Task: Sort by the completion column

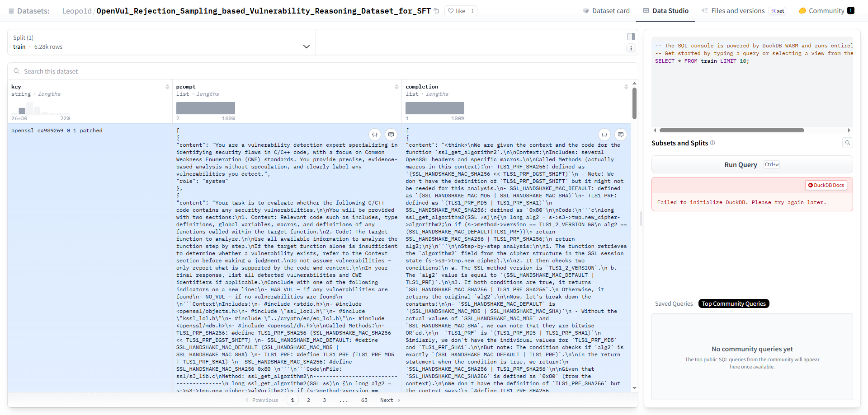Action: 626,87
